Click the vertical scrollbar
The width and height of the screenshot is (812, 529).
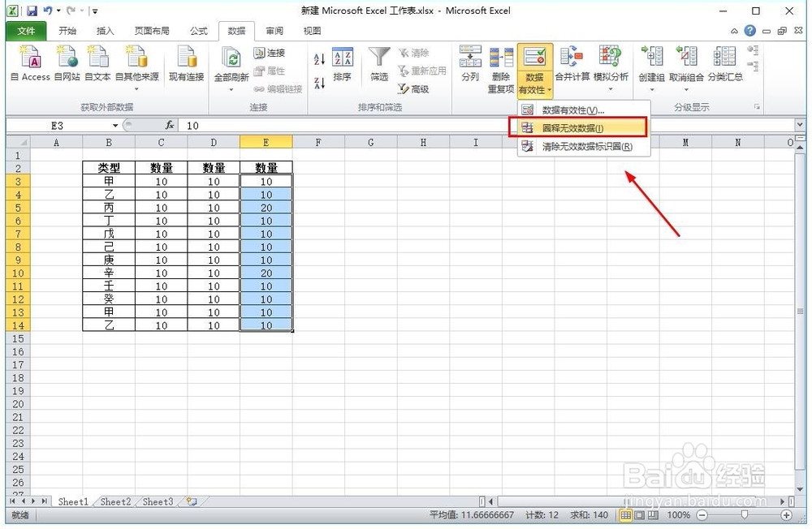click(x=800, y=311)
